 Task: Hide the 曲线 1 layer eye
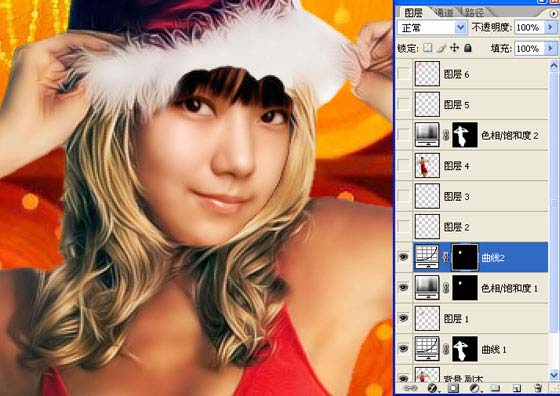pos(404,349)
